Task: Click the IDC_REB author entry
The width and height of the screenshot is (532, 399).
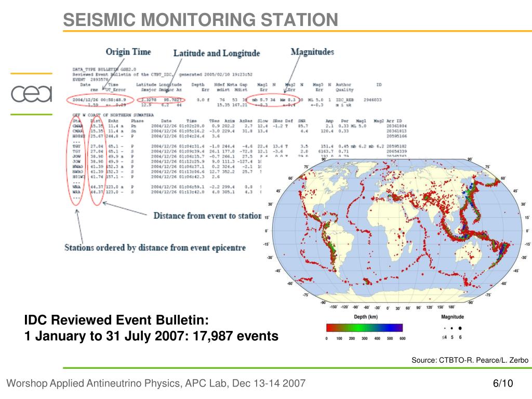Action: (345, 100)
